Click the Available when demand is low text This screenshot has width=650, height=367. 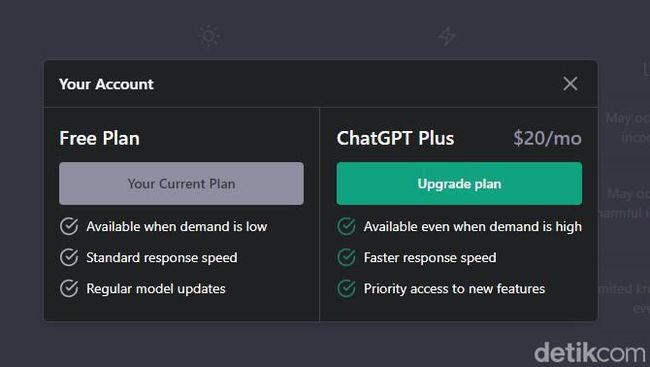point(177,226)
